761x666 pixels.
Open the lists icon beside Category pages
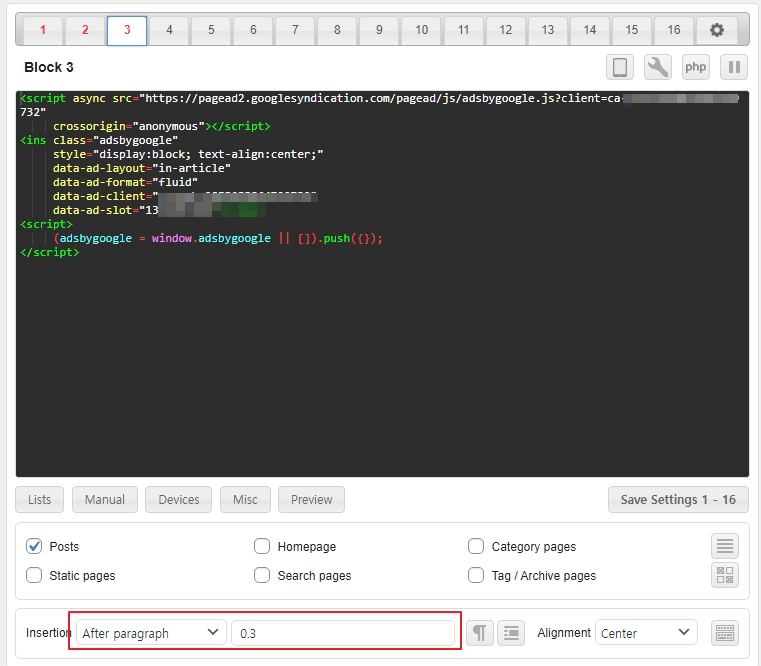(x=725, y=546)
